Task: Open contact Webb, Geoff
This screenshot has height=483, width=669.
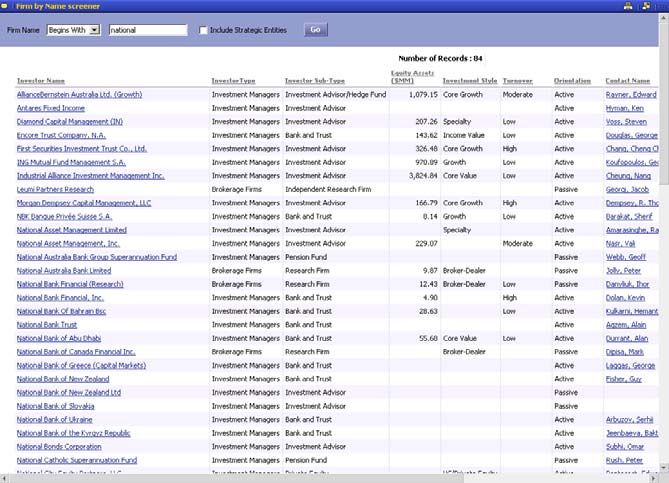Action: 625,257
